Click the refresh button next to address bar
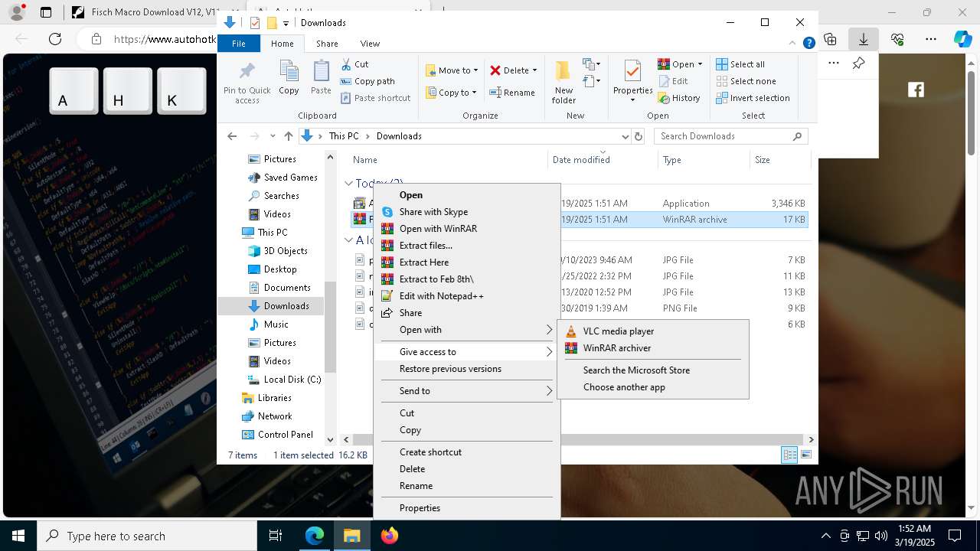The image size is (980, 551). pyautogui.click(x=639, y=136)
